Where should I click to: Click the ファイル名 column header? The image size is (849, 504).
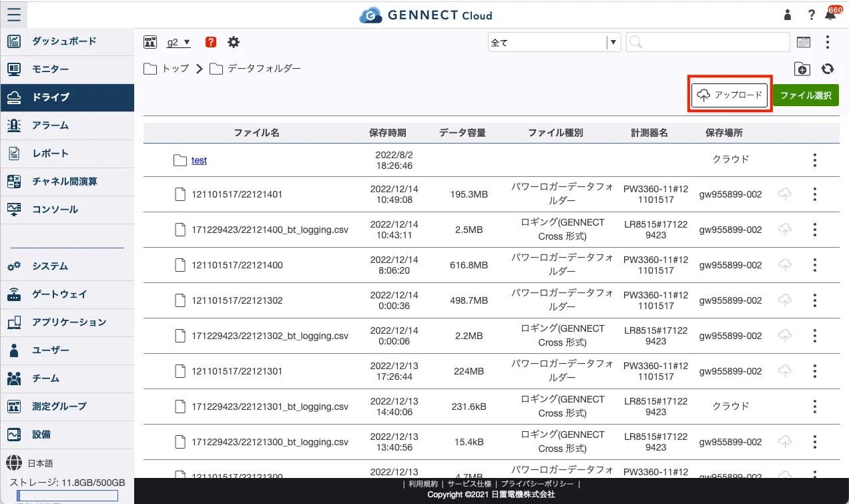click(x=256, y=133)
